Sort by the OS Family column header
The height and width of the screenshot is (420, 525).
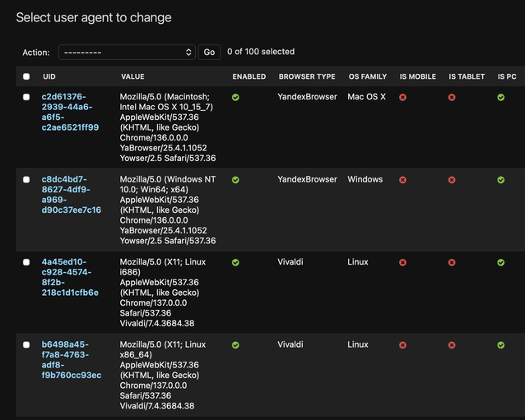click(367, 76)
